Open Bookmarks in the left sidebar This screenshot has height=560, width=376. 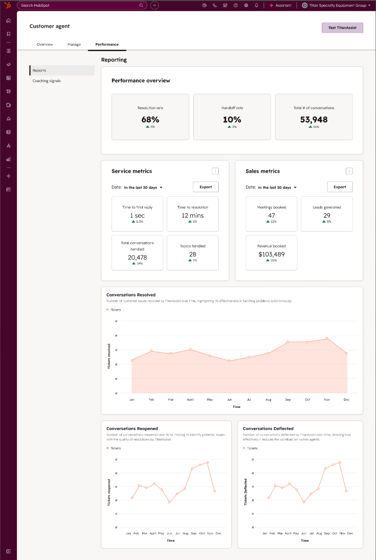pos(9,34)
